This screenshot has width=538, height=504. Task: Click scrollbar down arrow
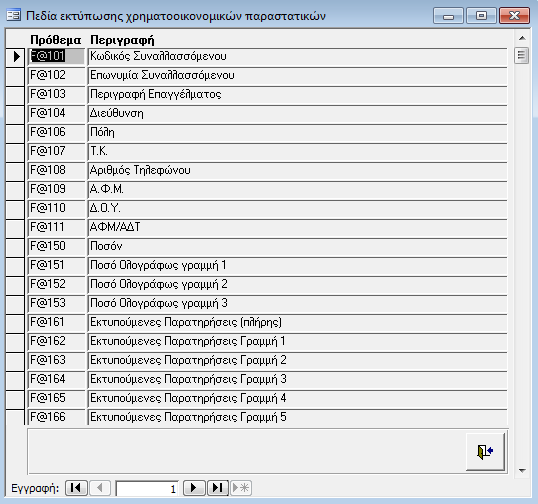pyautogui.click(x=522, y=470)
